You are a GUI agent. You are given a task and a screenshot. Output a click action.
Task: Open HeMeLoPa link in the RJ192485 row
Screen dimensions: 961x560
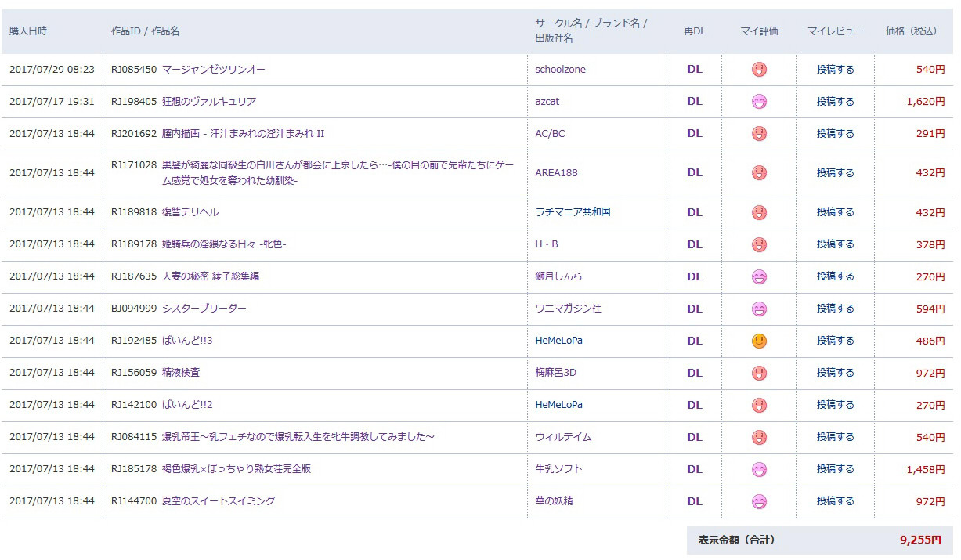click(x=558, y=341)
